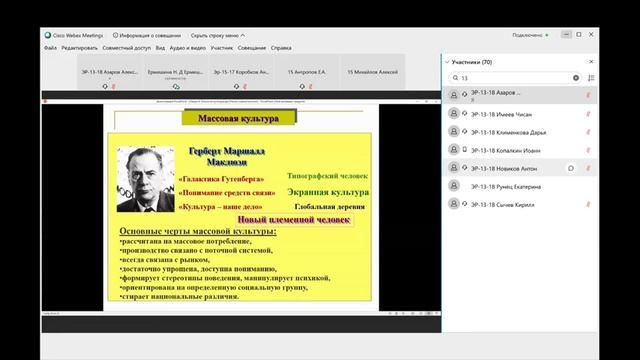Click the search magnifier icon in participants
The height and width of the screenshot is (360, 640).
(x=456, y=78)
